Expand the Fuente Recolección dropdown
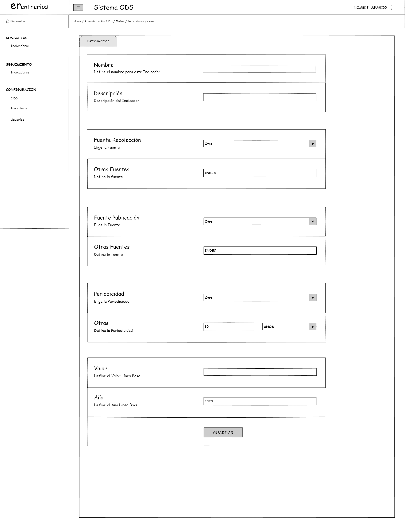The width and height of the screenshot is (405, 532). click(x=312, y=144)
